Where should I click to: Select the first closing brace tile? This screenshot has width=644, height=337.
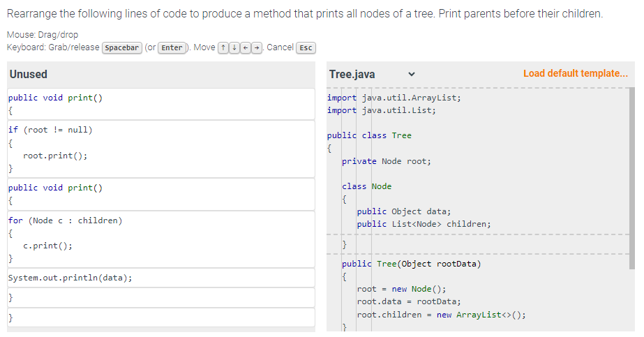(161, 298)
